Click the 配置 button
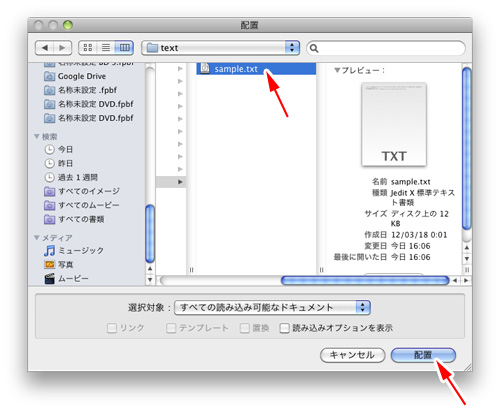Viewport: 500px width, 410px height. point(423,355)
